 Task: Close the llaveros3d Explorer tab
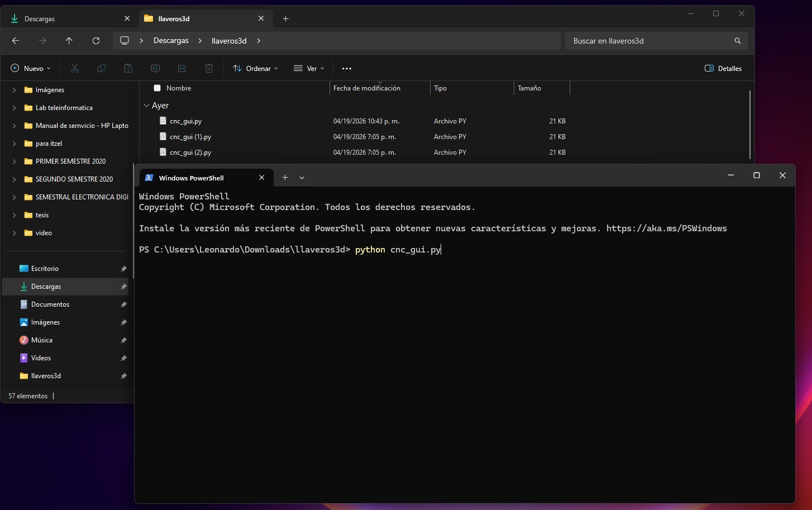click(x=261, y=18)
